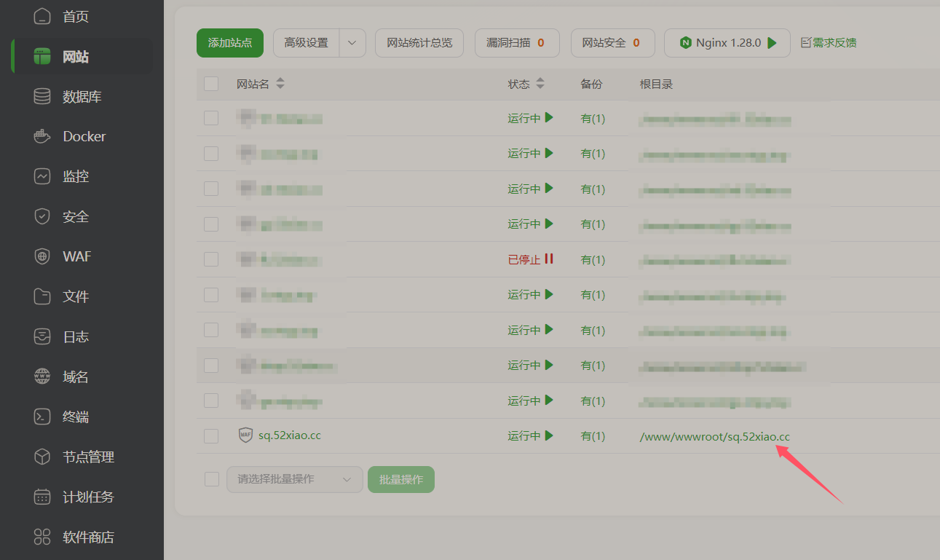This screenshot has height=560, width=940.
Task: Go to the 文件 menu item
Action: [x=76, y=296]
